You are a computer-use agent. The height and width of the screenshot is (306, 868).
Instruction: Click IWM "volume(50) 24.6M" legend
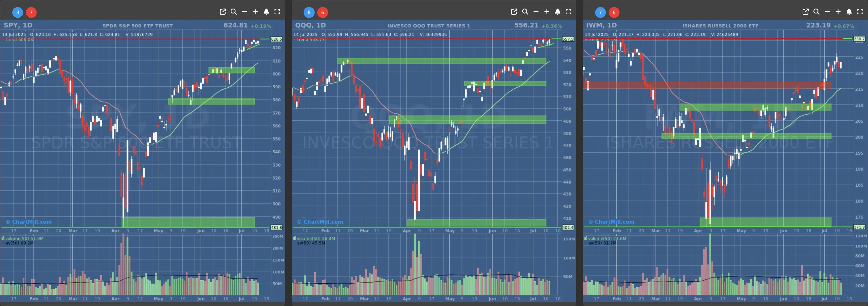[605, 239]
